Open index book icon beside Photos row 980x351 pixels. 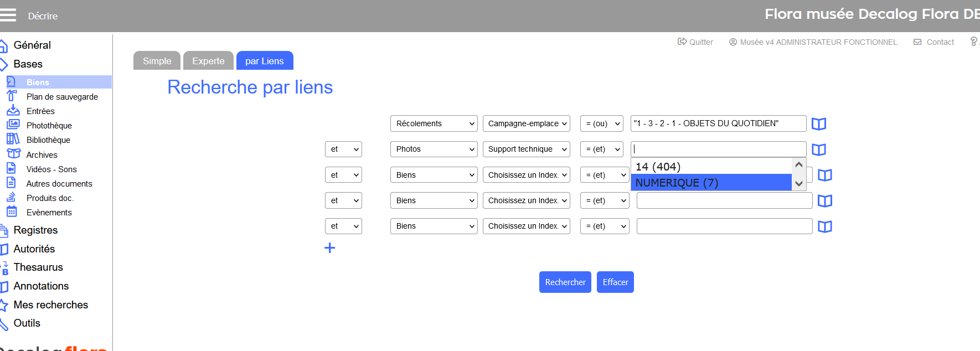[818, 149]
